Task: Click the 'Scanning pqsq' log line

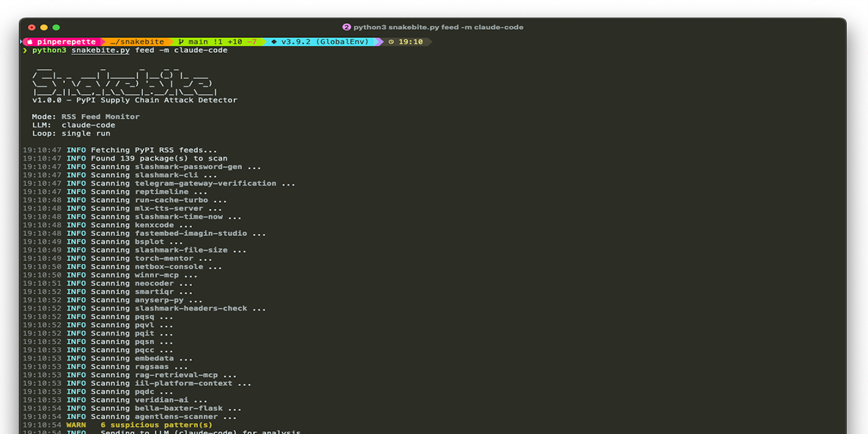Action: point(98,317)
